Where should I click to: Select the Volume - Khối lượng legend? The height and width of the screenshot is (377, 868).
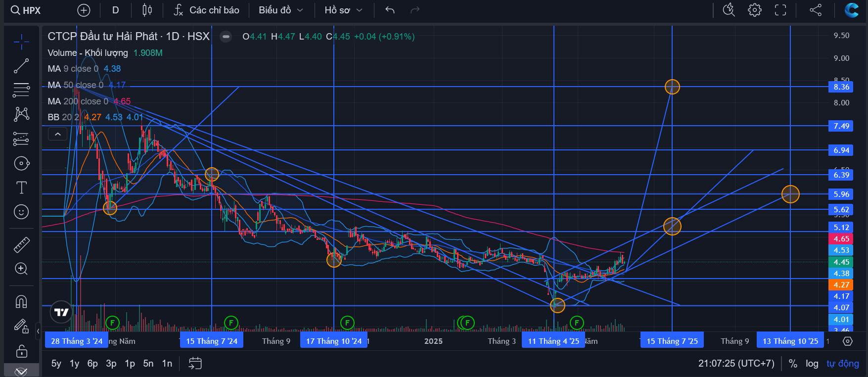pyautogui.click(x=88, y=53)
